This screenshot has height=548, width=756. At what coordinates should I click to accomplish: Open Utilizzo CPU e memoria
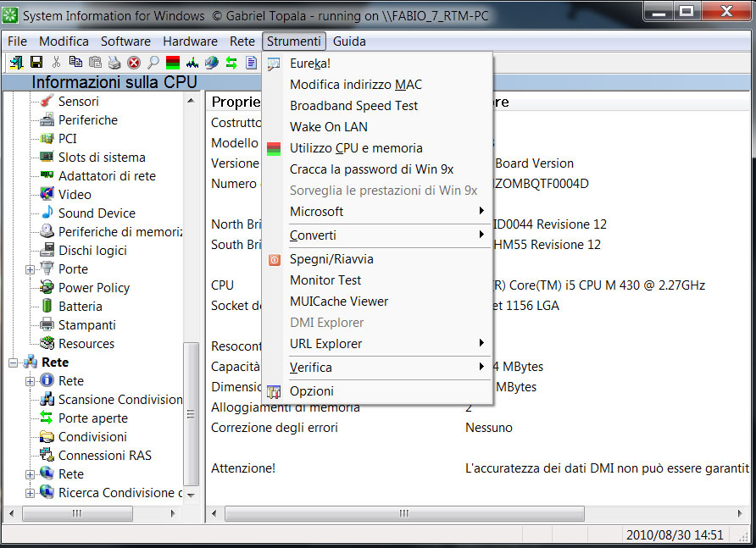(377, 148)
